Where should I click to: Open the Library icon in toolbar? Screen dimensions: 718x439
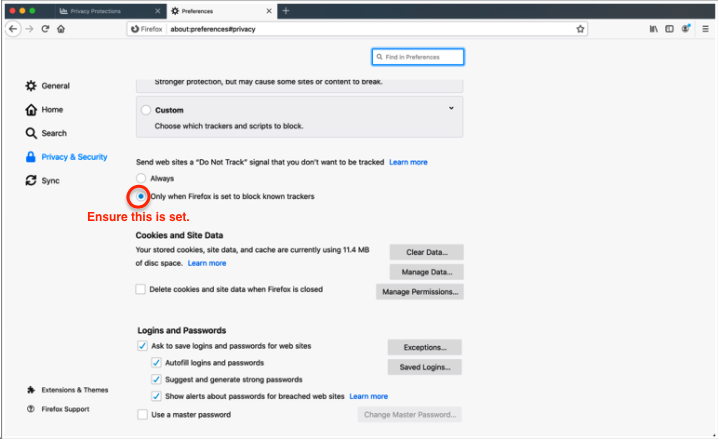click(653, 29)
